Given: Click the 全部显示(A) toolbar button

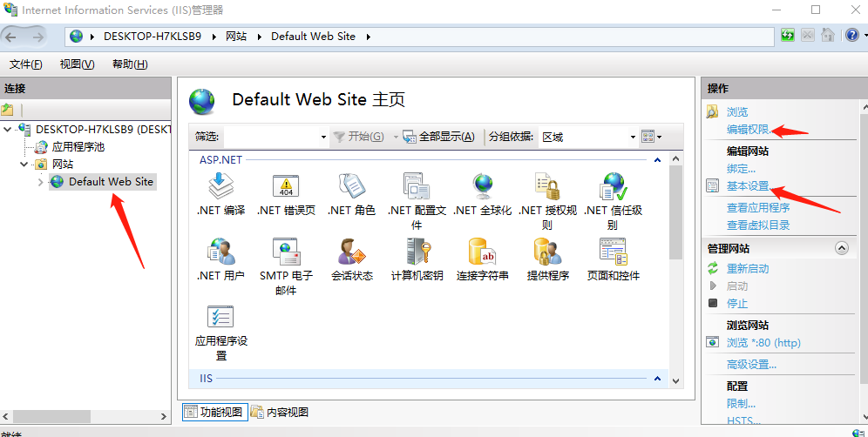Looking at the screenshot, I should (439, 137).
